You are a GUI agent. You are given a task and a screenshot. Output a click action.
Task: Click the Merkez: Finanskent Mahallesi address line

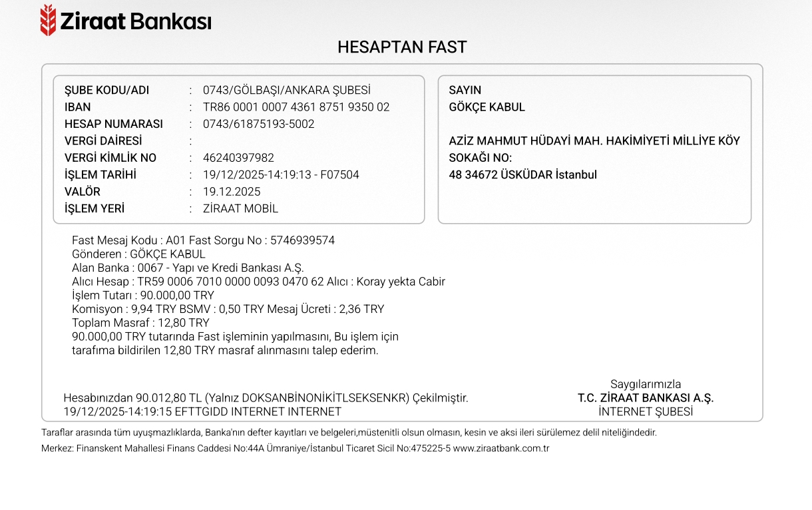pyautogui.click(x=295, y=449)
